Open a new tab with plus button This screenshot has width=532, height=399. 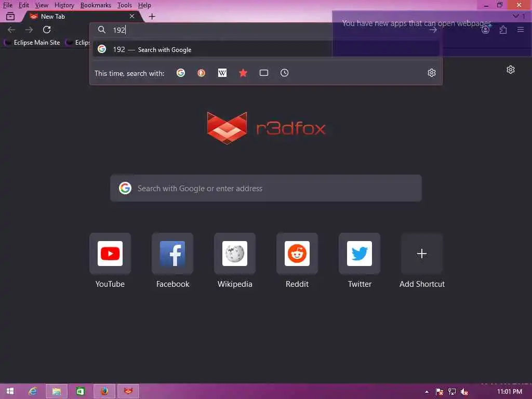click(x=152, y=16)
